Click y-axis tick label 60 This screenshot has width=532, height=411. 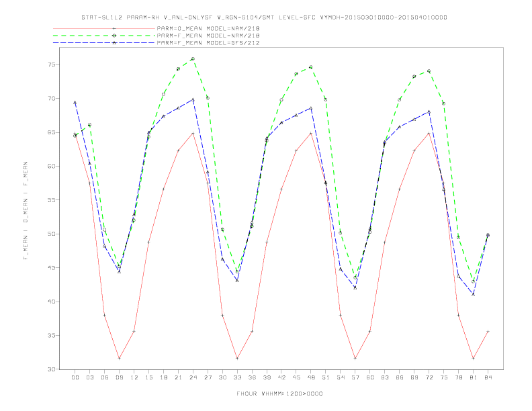click(x=52, y=167)
